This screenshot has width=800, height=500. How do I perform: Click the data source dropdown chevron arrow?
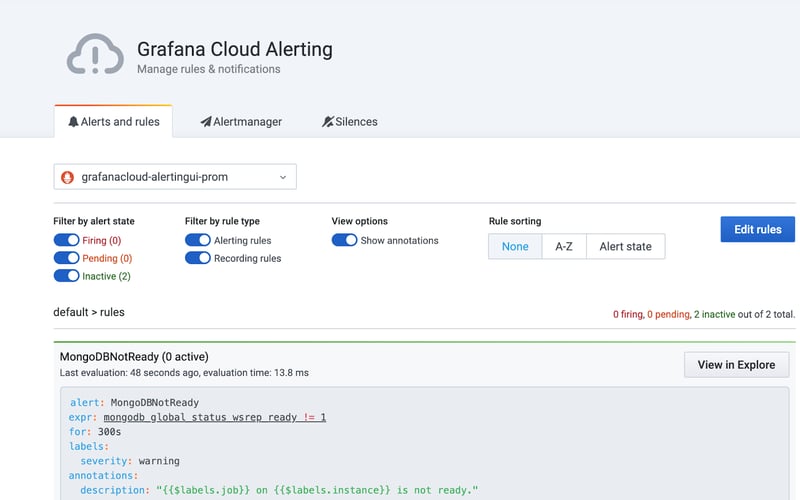coord(283,177)
